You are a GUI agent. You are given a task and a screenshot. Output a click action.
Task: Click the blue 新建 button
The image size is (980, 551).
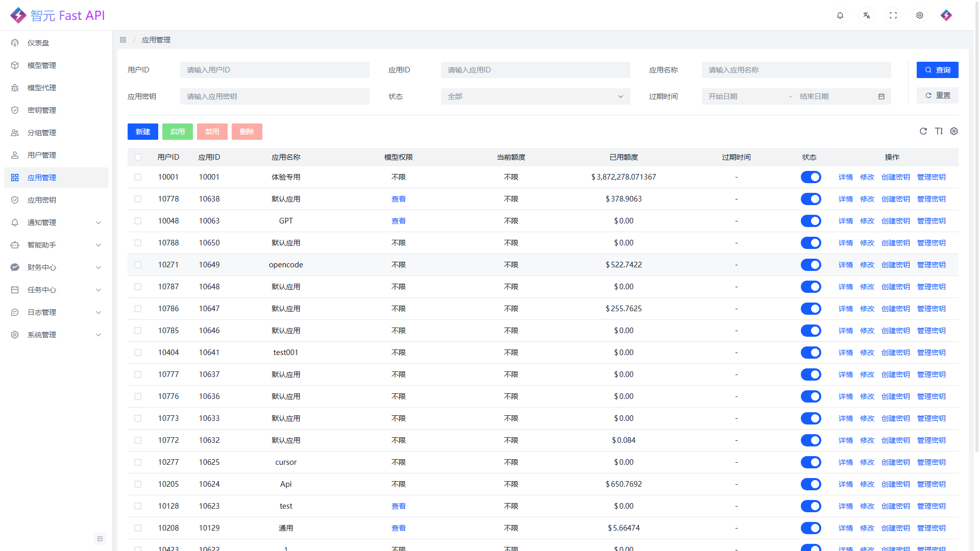tap(142, 132)
